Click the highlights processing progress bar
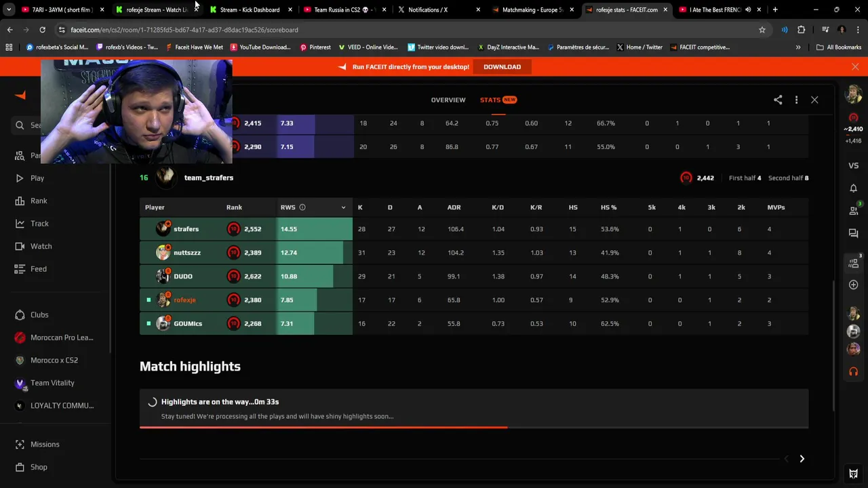This screenshot has width=868, height=488. (474, 428)
